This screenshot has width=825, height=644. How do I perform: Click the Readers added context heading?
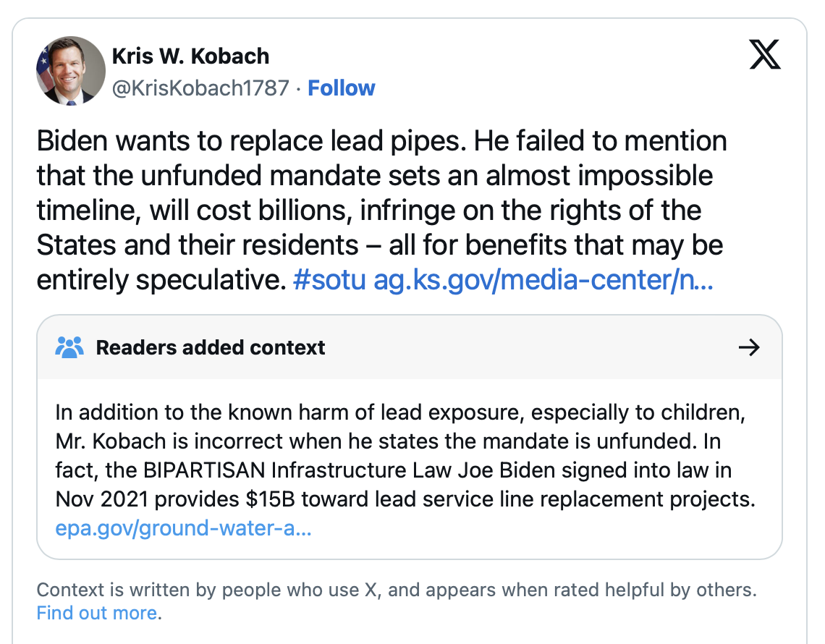pyautogui.click(x=211, y=347)
